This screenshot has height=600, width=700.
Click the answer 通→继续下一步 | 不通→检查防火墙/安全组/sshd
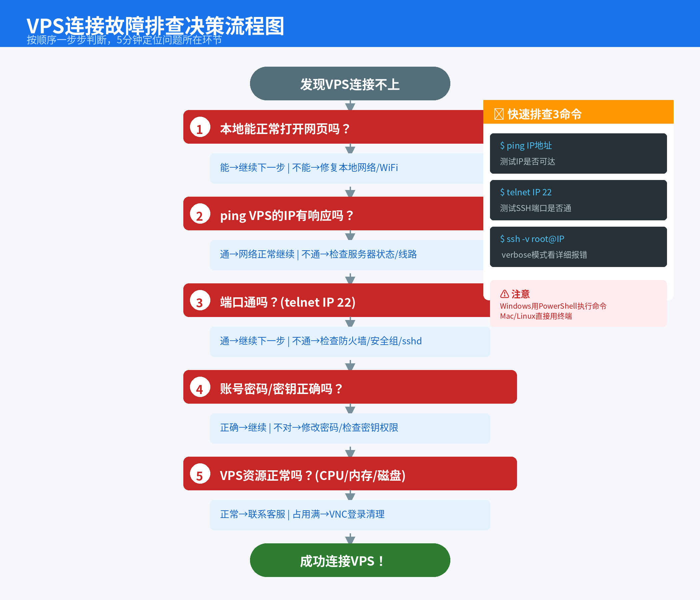[x=321, y=341]
